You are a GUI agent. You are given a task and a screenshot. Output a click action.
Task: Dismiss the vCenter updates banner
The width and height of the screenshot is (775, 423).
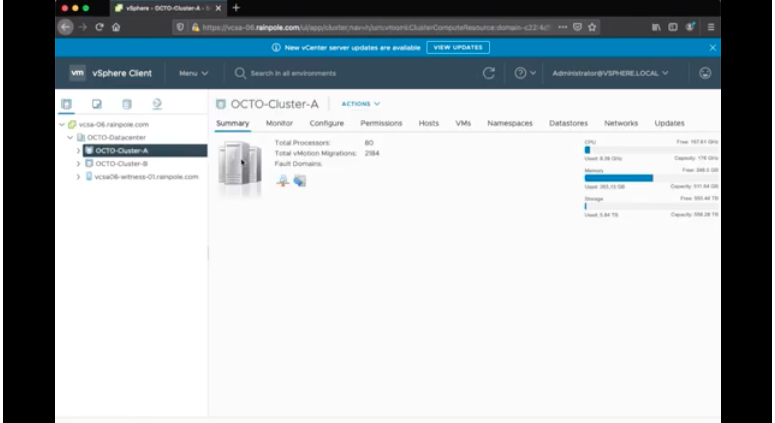[x=712, y=47]
